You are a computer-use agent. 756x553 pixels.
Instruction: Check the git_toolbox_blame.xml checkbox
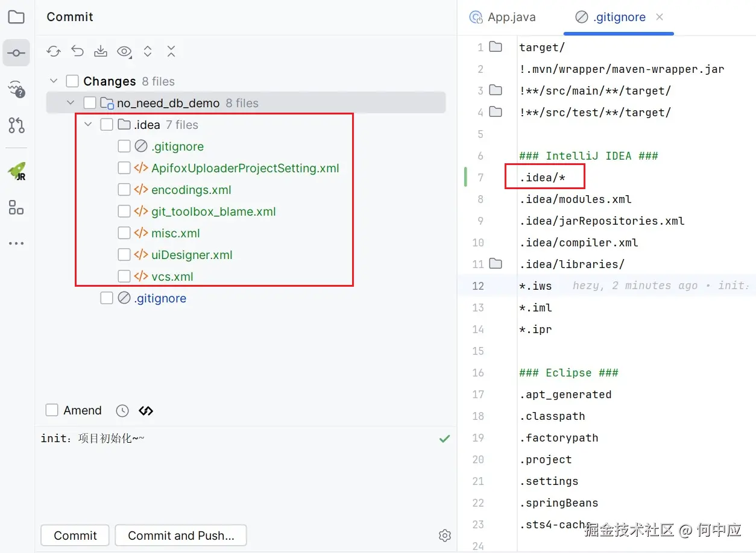(124, 211)
